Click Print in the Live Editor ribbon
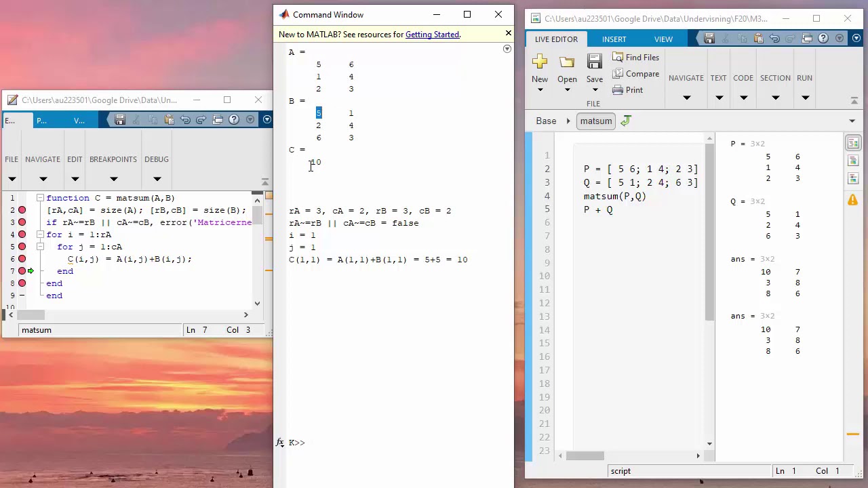This screenshot has width=868, height=488. coord(628,90)
